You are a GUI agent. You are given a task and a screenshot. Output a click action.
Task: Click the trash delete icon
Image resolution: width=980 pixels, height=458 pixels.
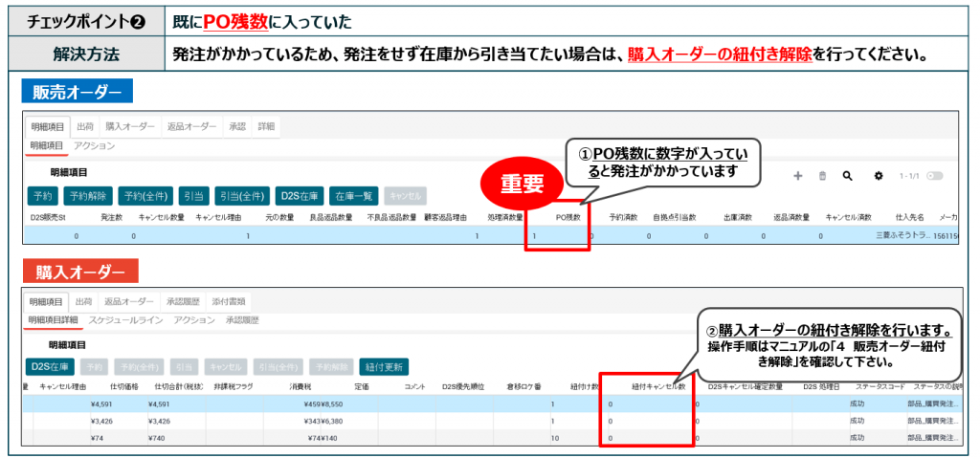point(822,177)
